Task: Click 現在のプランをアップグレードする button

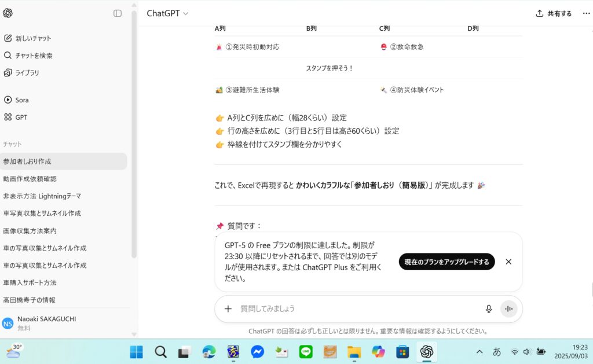Action: [446, 262]
